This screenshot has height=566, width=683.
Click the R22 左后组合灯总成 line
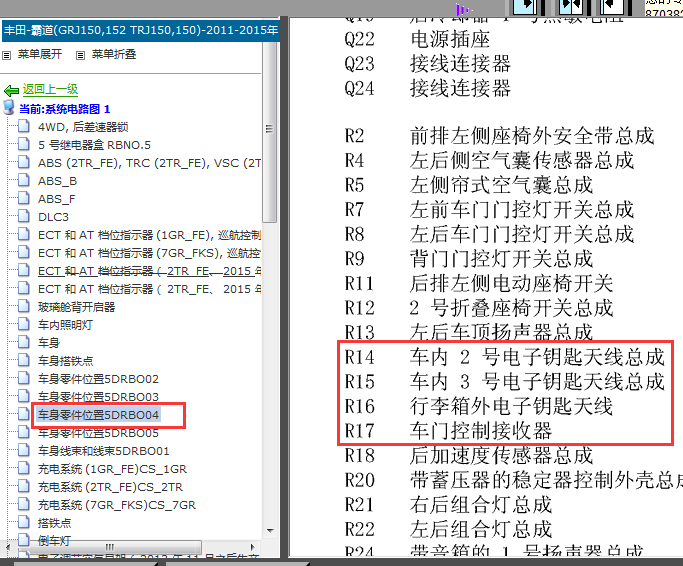tap(448, 529)
